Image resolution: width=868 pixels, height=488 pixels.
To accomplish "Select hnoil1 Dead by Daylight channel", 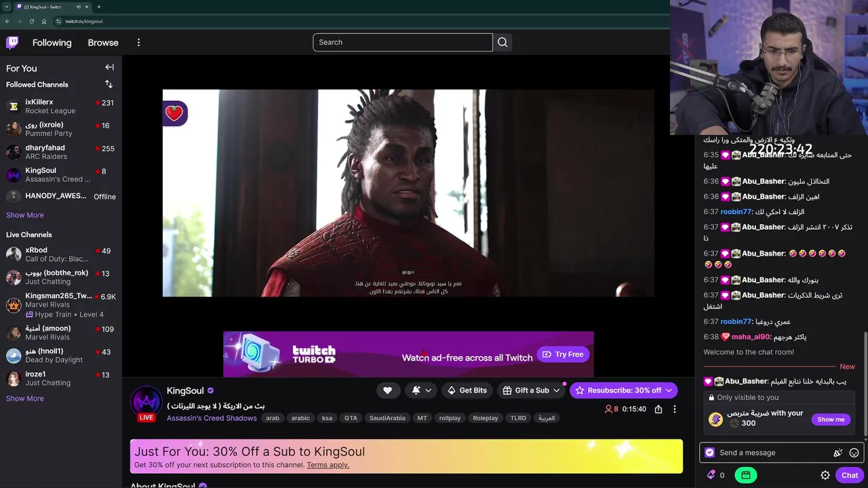I will point(61,356).
